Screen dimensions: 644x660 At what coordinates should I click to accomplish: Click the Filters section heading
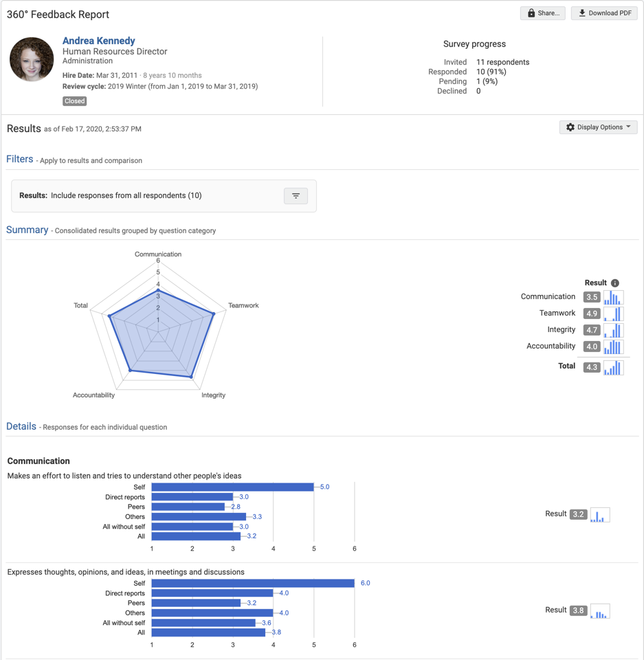coord(19,159)
